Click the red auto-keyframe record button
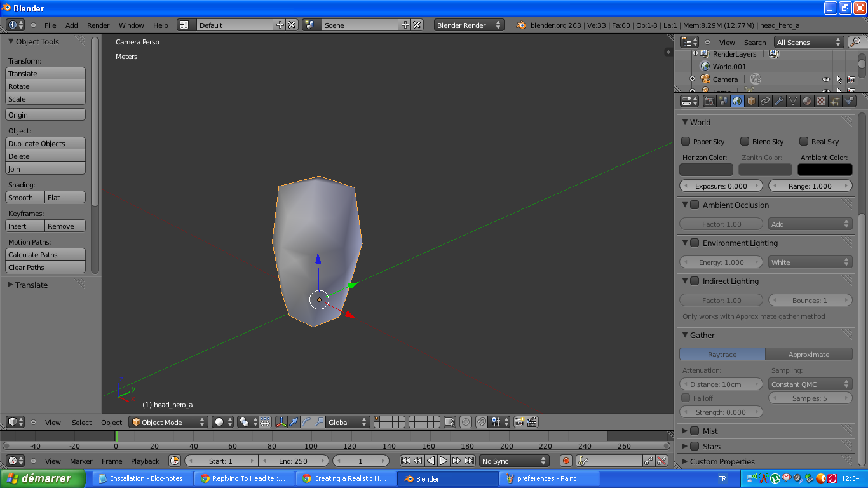Viewport: 868px width, 488px height. click(x=566, y=461)
